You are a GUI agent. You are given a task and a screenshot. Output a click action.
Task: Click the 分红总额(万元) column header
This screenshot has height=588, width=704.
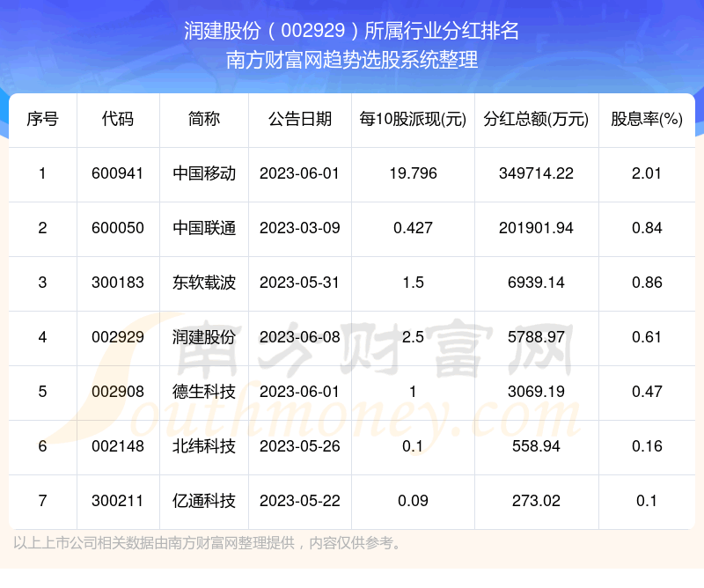[536, 119]
